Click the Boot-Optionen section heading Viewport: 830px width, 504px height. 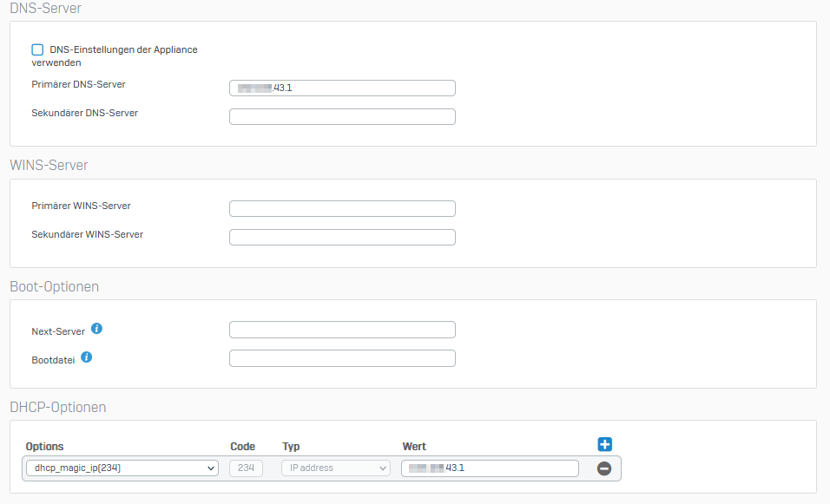point(54,286)
